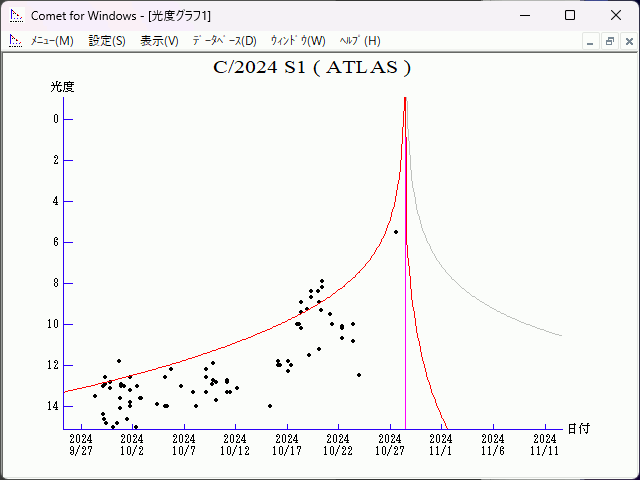Open the graph document icon in menu bar

15,41
